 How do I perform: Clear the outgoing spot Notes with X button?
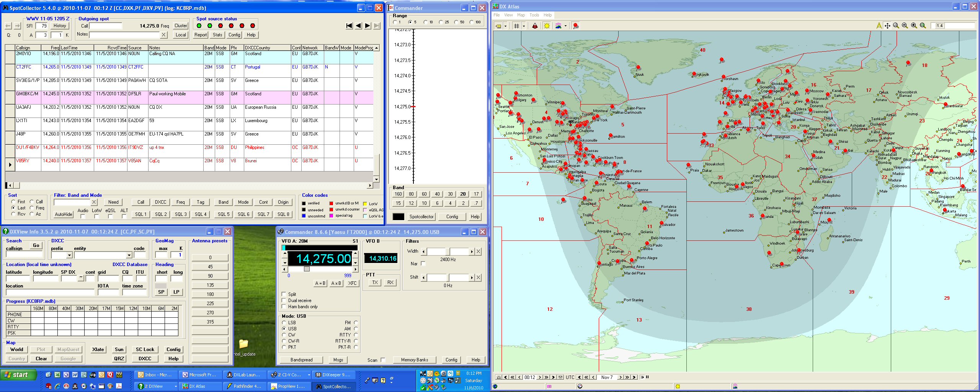click(x=164, y=35)
